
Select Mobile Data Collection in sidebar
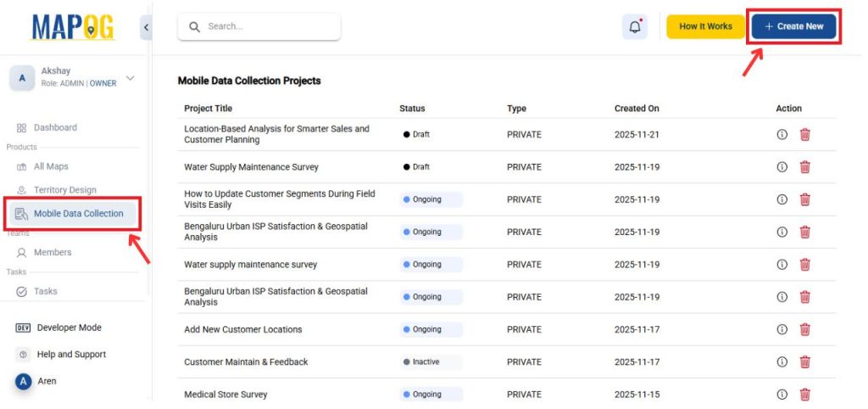click(x=78, y=214)
